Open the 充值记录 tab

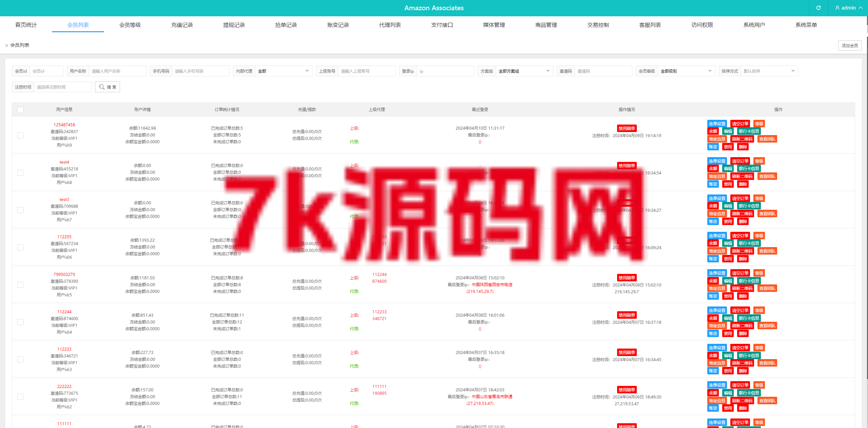[x=182, y=25]
